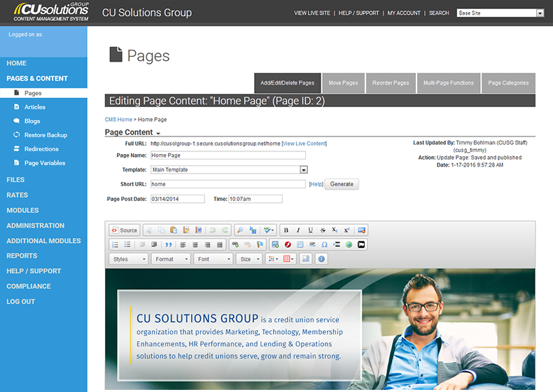The width and height of the screenshot is (553, 392).
Task: Open the Page Categories tab
Action: [509, 83]
